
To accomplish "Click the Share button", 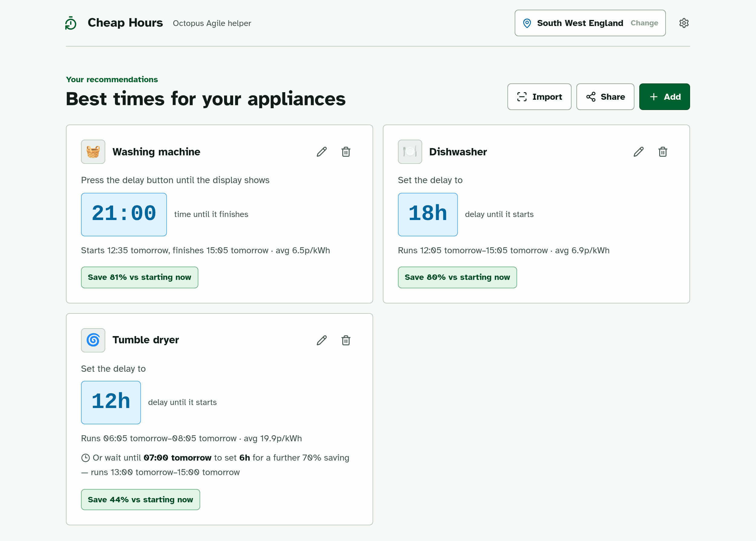I will pyautogui.click(x=605, y=97).
